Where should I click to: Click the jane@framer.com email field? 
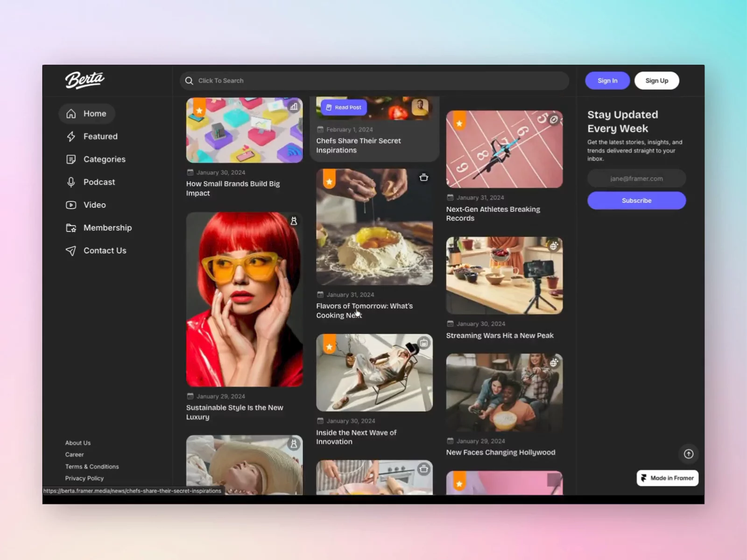(x=636, y=179)
